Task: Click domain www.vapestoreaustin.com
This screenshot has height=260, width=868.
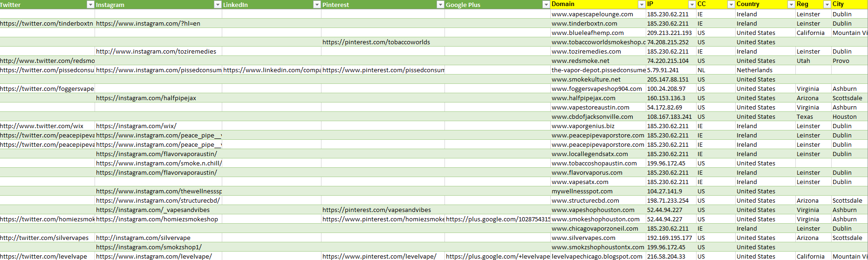Action: [x=598, y=107]
